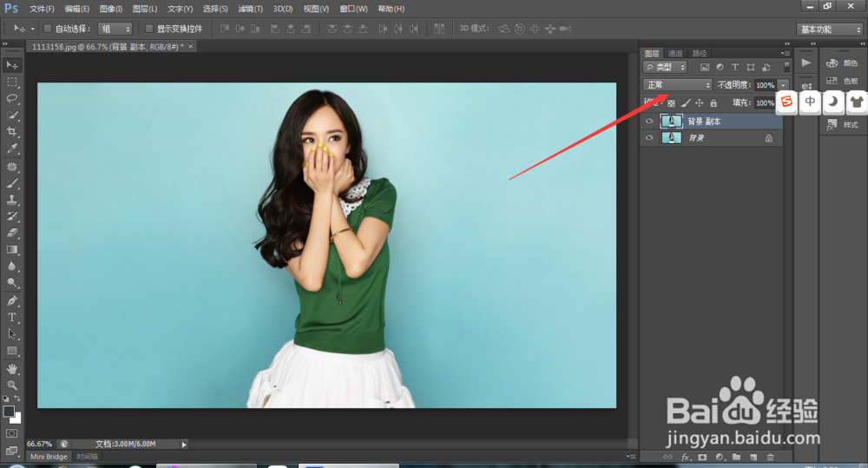Open the layer filter 类型 dropdown
Image resolution: width=868 pixels, height=468 pixels.
(666, 67)
